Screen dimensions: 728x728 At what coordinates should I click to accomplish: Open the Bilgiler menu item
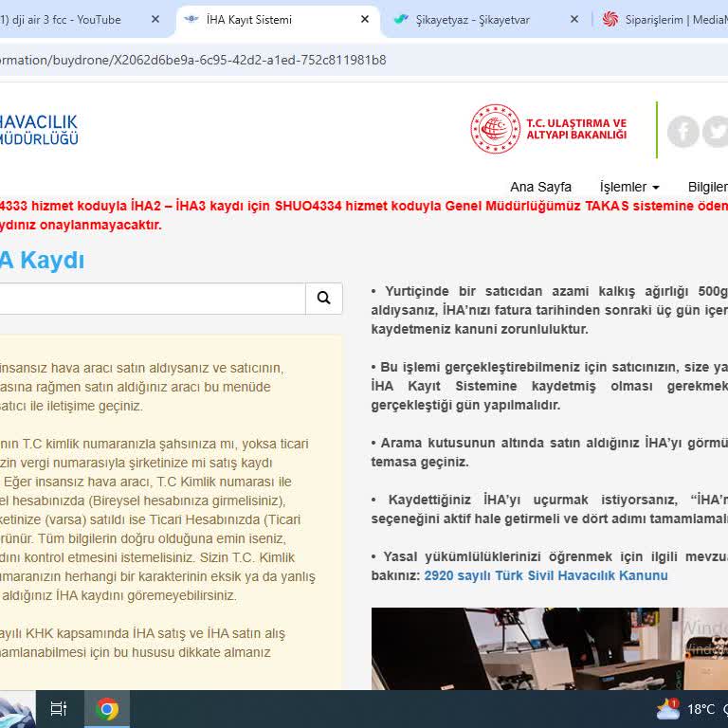[707, 187]
